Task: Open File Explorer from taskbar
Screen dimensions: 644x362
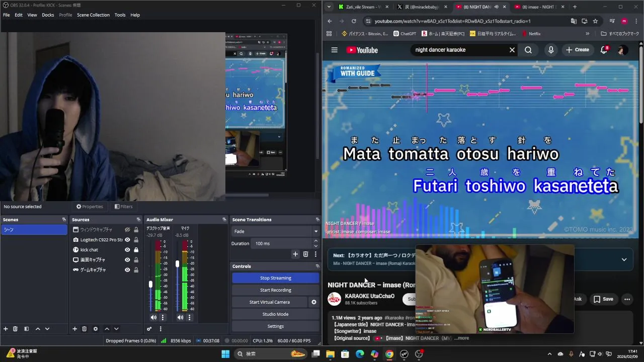Action: pos(330,354)
